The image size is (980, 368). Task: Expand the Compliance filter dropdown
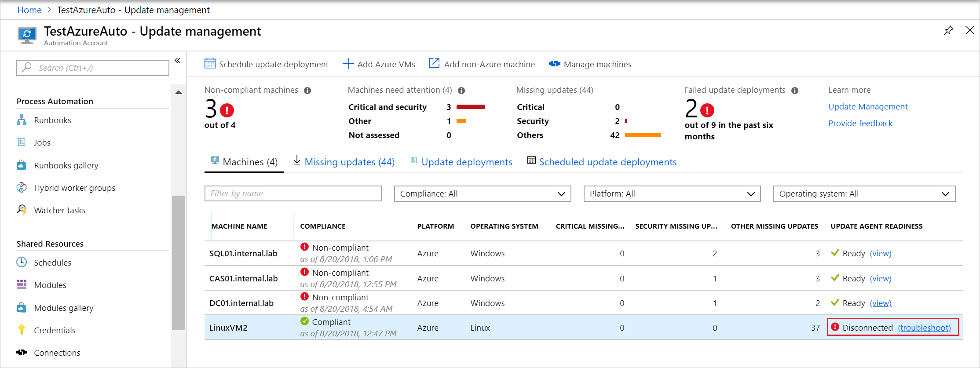482,194
